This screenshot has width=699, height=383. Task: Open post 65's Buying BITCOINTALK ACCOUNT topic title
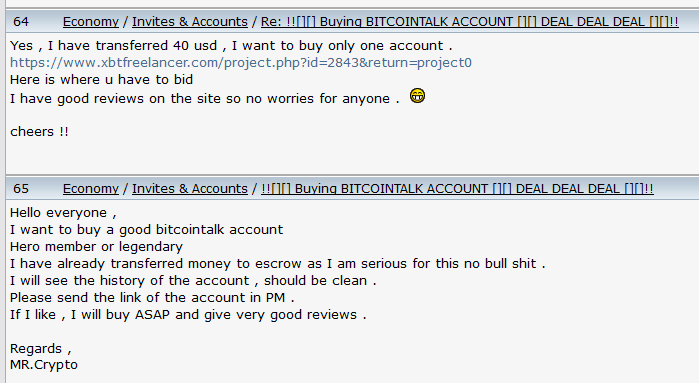[x=457, y=189]
